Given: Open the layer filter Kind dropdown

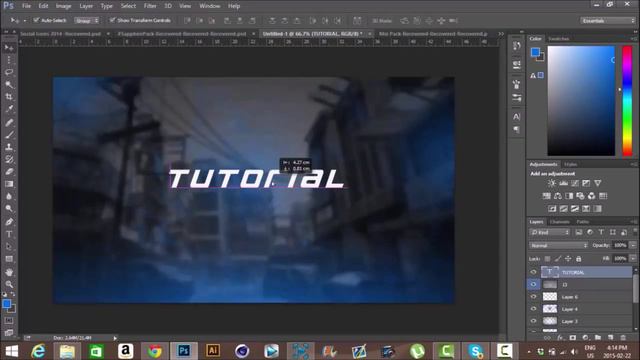Looking at the screenshot, I should (x=550, y=232).
